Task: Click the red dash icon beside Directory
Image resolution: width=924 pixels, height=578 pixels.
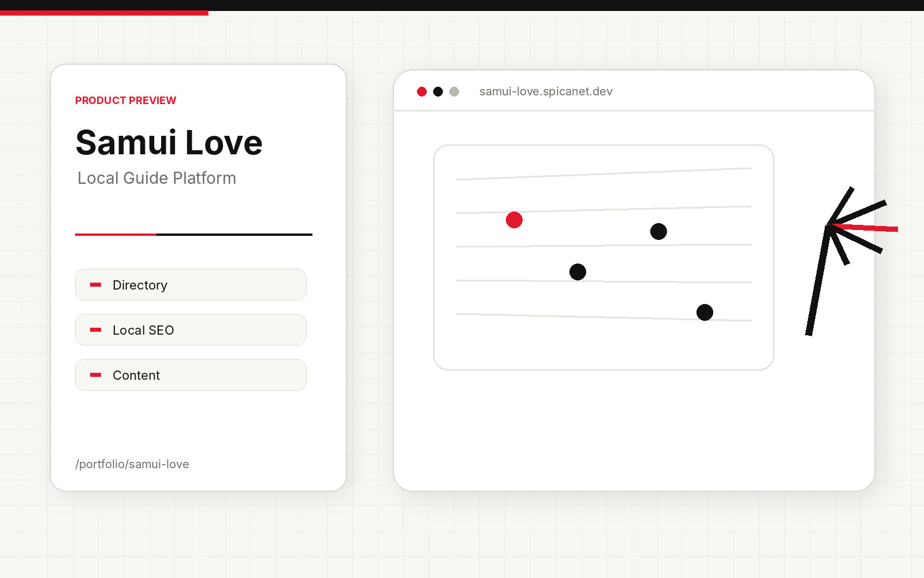Action: tap(96, 284)
